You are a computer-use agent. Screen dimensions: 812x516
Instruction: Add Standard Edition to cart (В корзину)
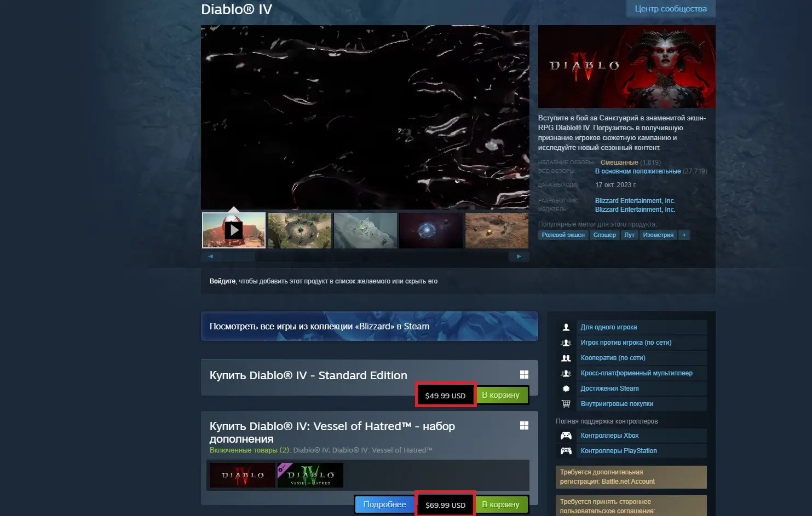[x=501, y=395]
